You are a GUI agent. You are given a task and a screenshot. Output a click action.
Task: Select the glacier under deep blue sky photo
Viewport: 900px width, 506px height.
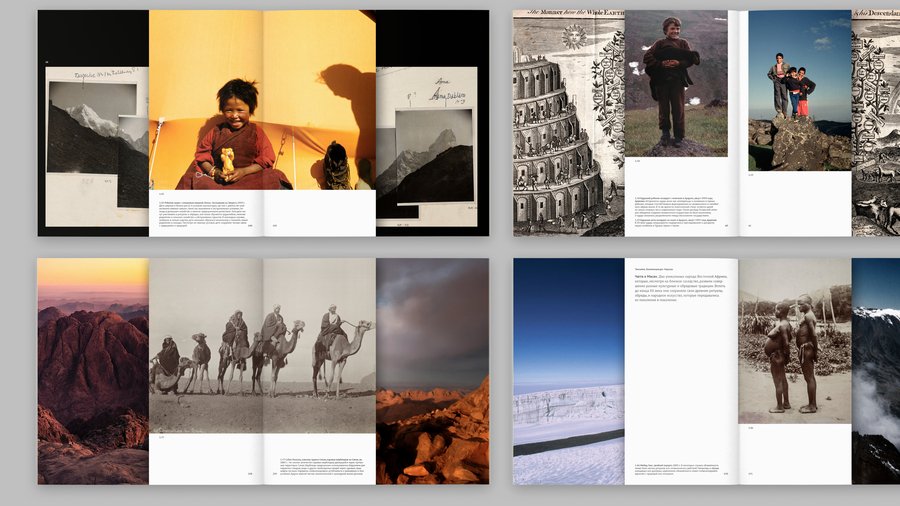click(569, 371)
